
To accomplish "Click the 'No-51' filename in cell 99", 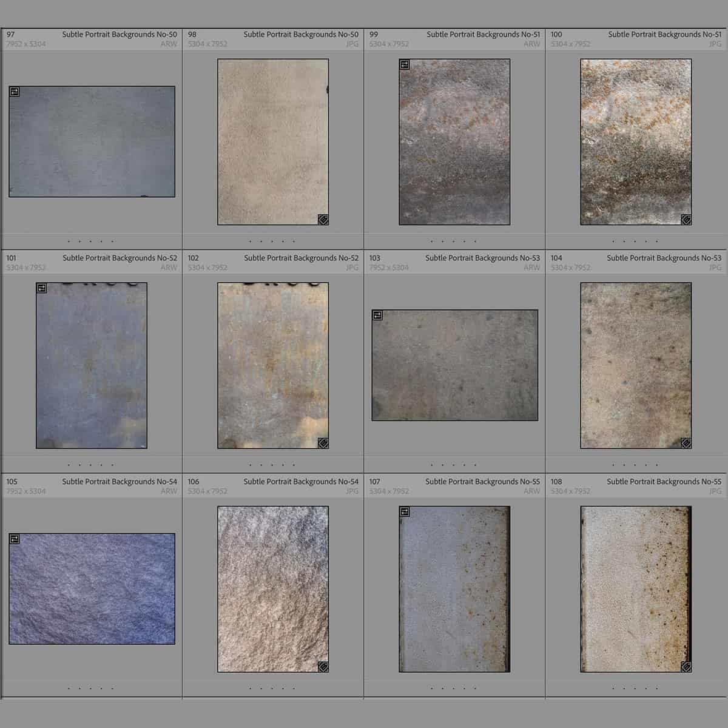I will coord(483,35).
